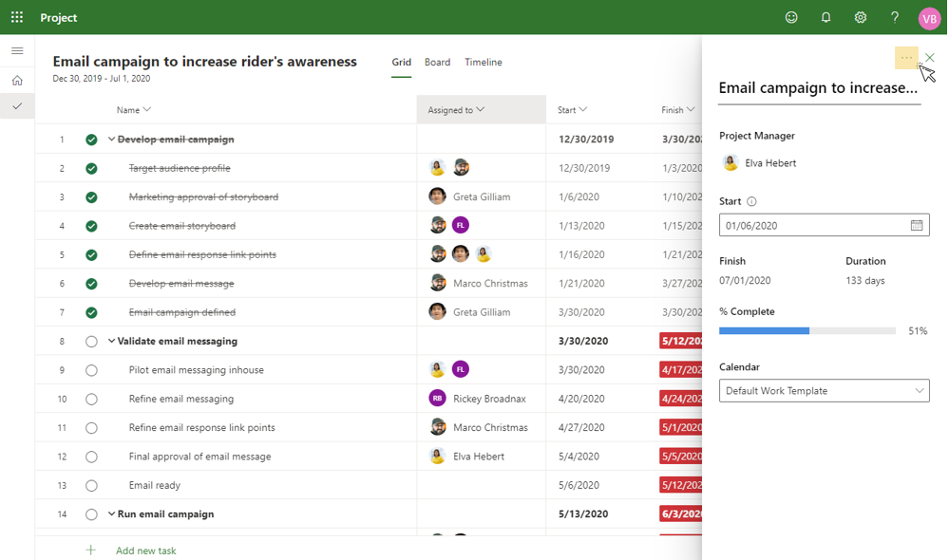
Task: Click Add new task link
Action: pos(146,551)
